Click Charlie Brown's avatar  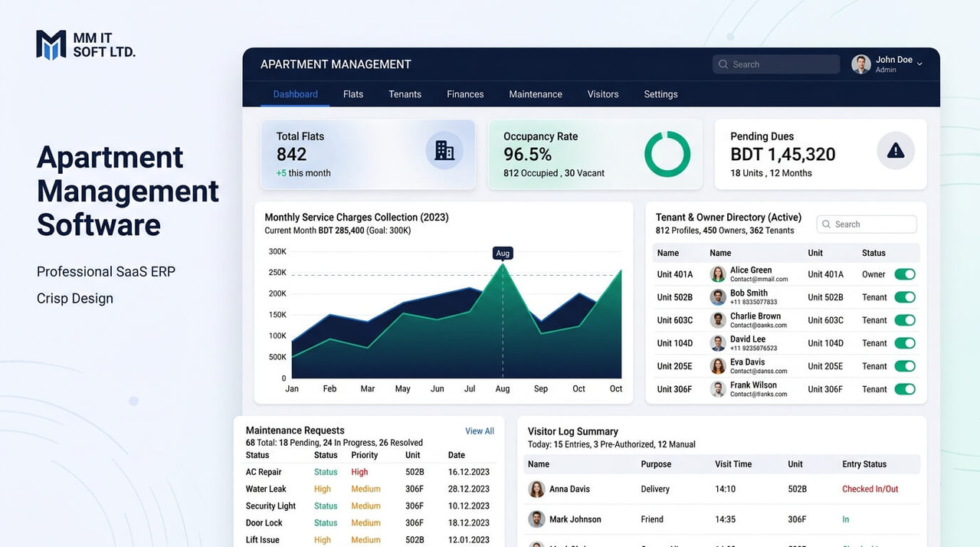(x=718, y=320)
